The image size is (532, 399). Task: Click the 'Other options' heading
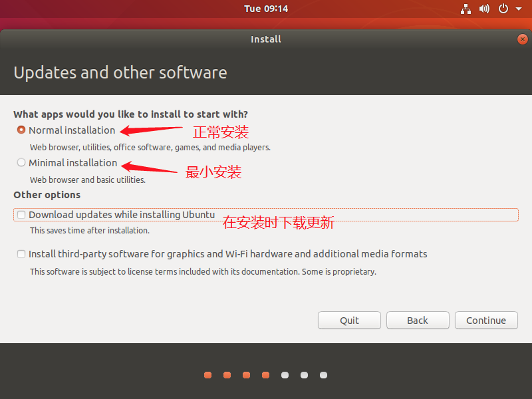click(47, 195)
